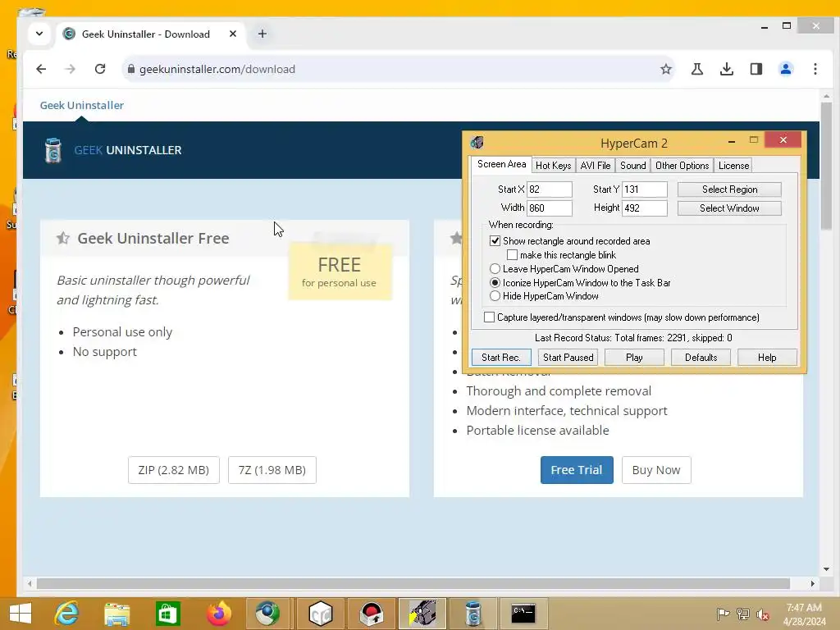Open Internet Explorer from taskbar
The height and width of the screenshot is (630, 840).
(x=67, y=614)
